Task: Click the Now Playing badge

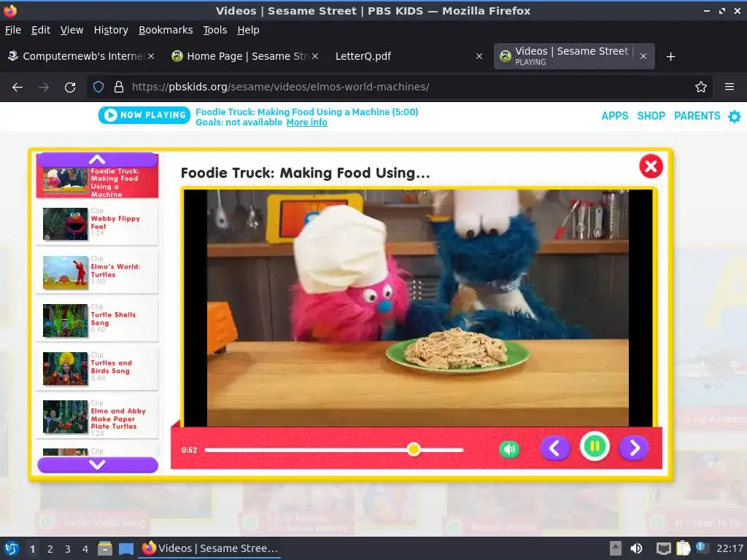Action: 144,114
